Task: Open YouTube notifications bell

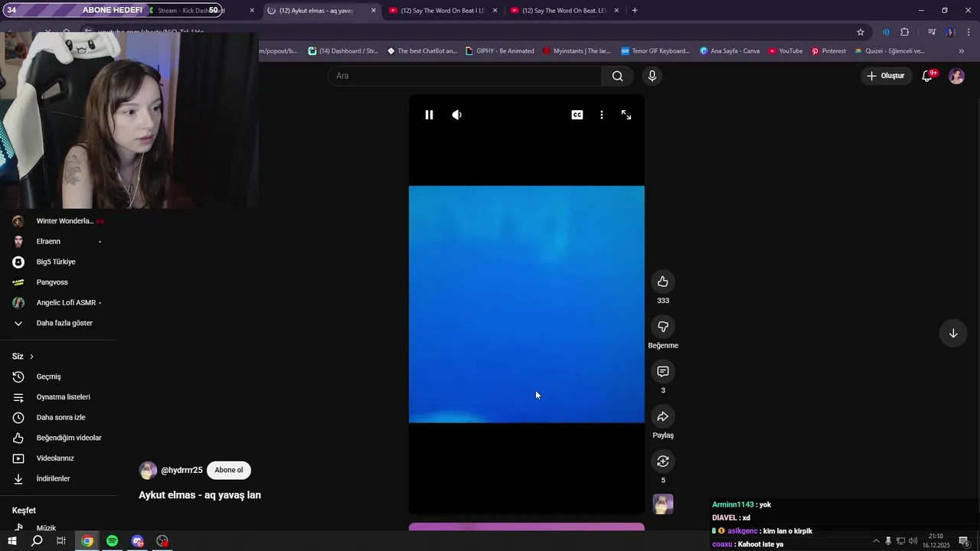Action: [928, 76]
